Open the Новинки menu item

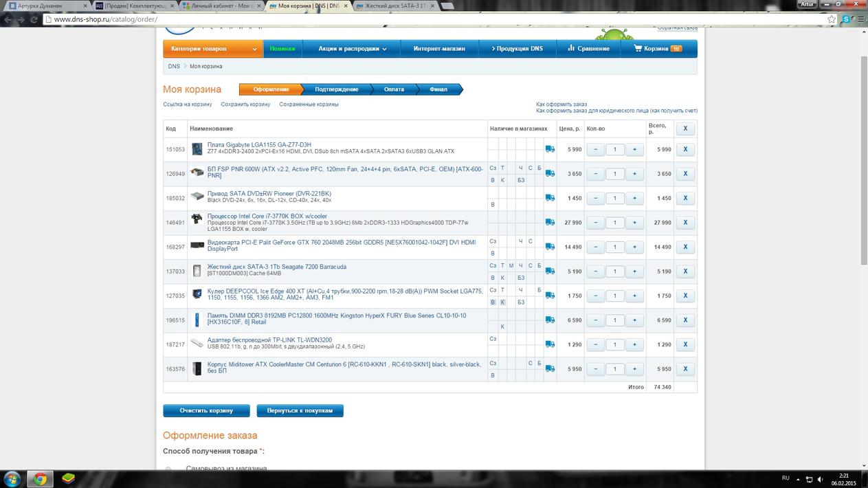pos(282,49)
